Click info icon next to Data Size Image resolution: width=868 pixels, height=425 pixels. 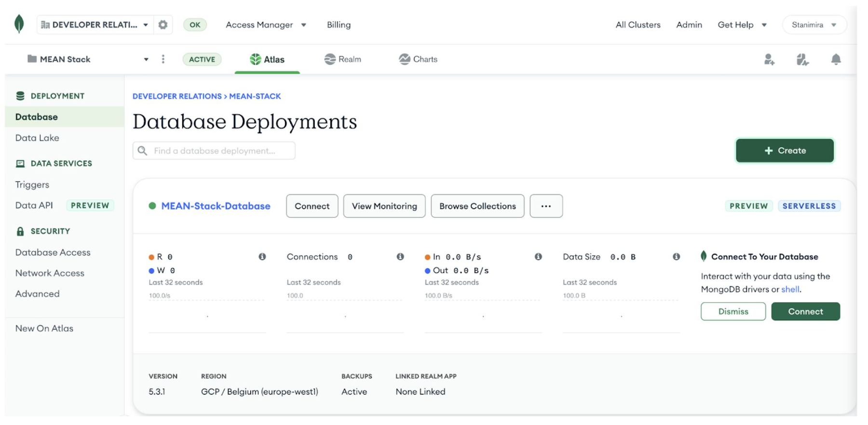(x=677, y=257)
